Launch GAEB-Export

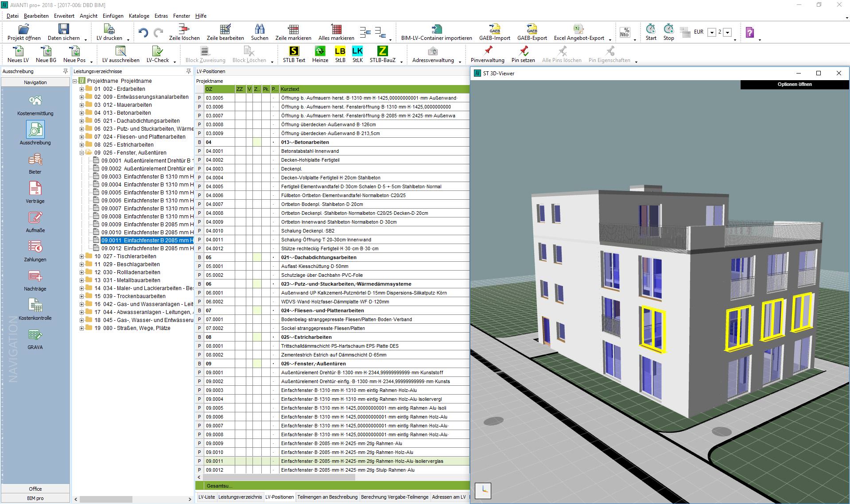pyautogui.click(x=532, y=32)
